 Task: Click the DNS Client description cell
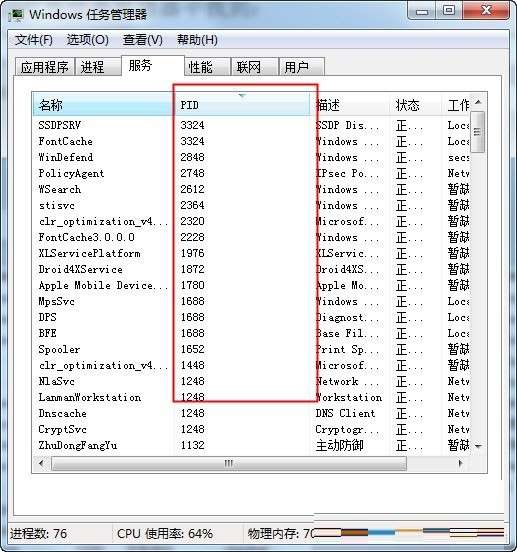pyautogui.click(x=345, y=414)
